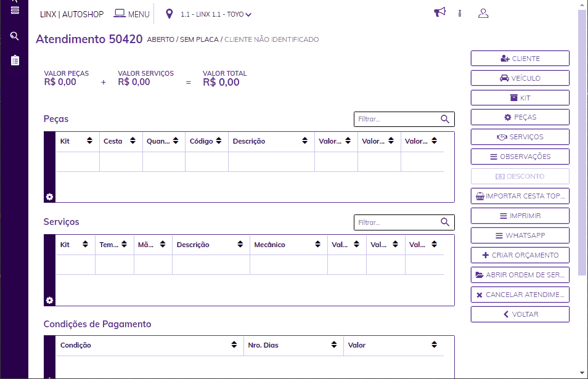Click the page vertical scrollbar thumb
Viewport: 588px width, 379px height.
[x=582, y=142]
